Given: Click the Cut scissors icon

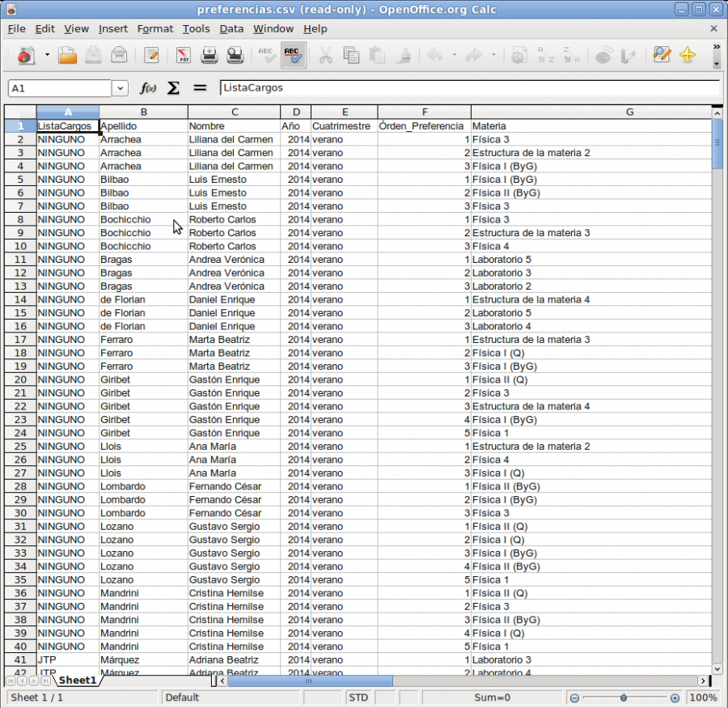Looking at the screenshot, I should 325,55.
